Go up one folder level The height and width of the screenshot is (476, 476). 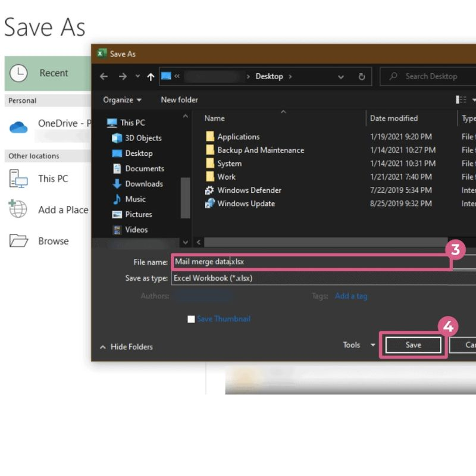151,77
